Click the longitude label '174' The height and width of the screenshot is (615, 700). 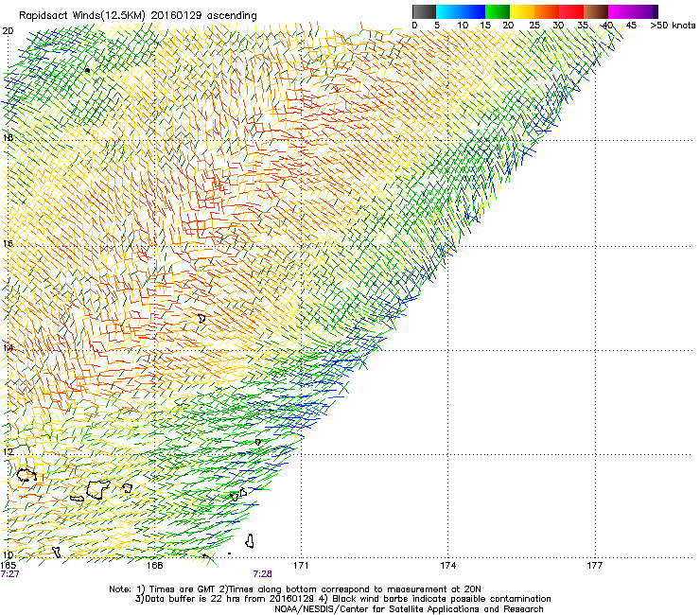(447, 566)
